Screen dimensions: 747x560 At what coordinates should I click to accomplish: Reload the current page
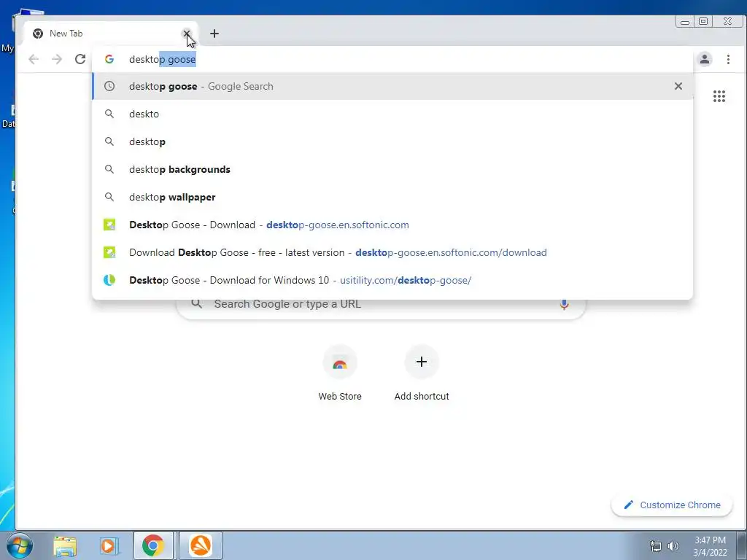(x=80, y=59)
